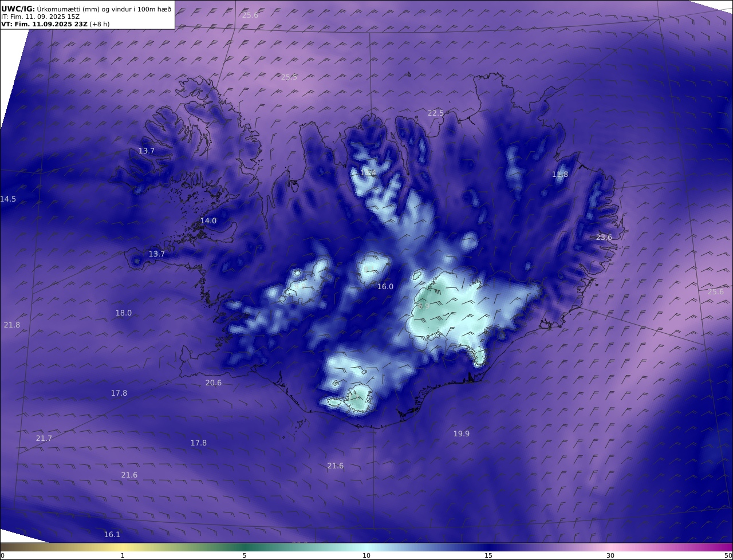Image resolution: width=733 pixels, height=560 pixels.
Task: Click the '5' tick on the color scale
Action: pyautogui.click(x=245, y=555)
